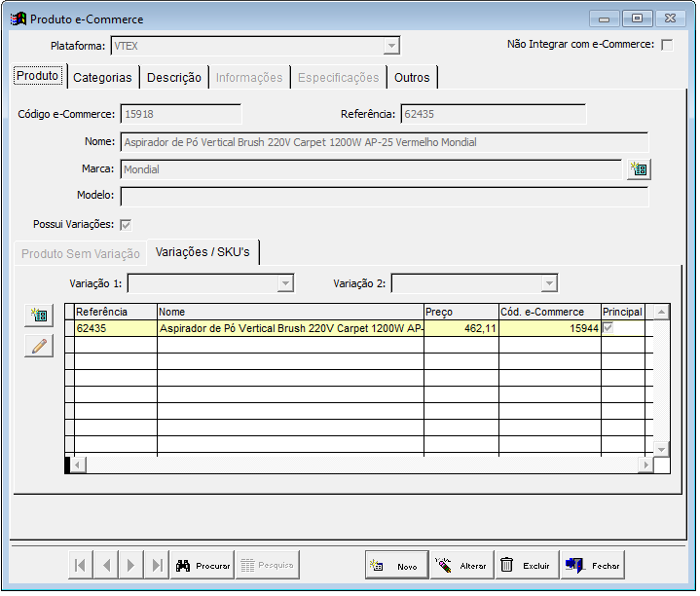Click the Produto e-Commerce title bar app icon
Image resolution: width=700 pixels, height=596 pixels.
click(18, 19)
